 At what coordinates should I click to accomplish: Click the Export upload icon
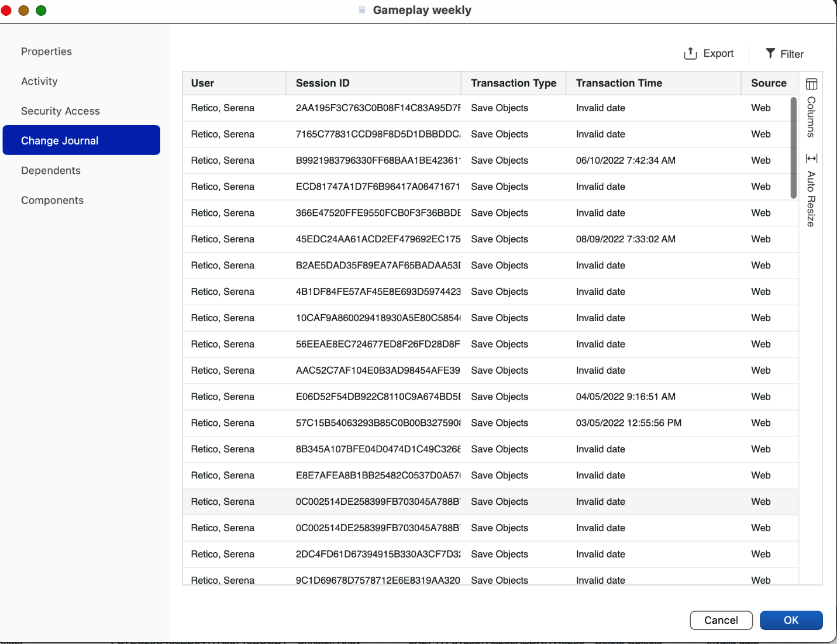(690, 53)
